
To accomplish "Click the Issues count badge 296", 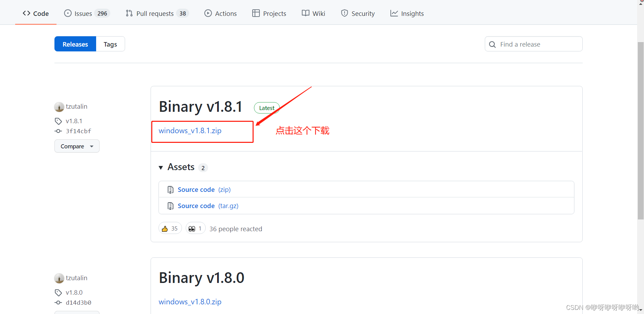I will (102, 13).
